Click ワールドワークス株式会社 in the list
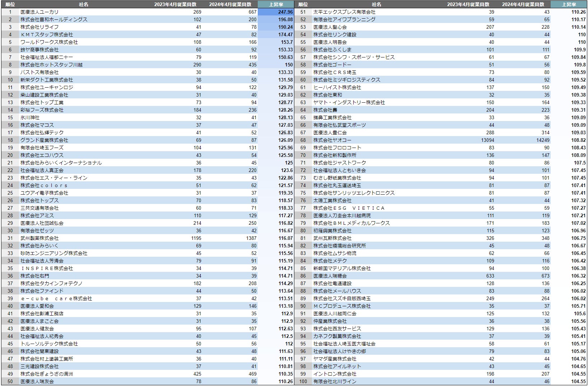The image size is (588, 386). click(49, 42)
